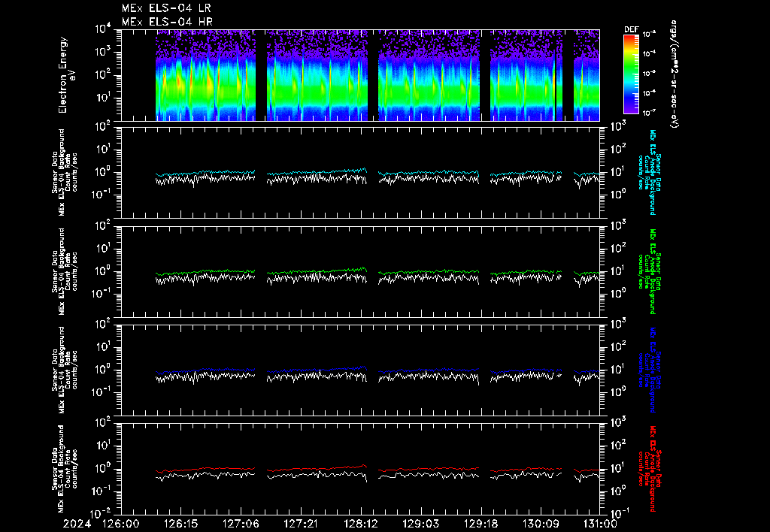Image resolution: width=770 pixels, height=532 pixels.
Task: Click the "MEx ELS-04 LR" title text
Action: (x=166, y=8)
